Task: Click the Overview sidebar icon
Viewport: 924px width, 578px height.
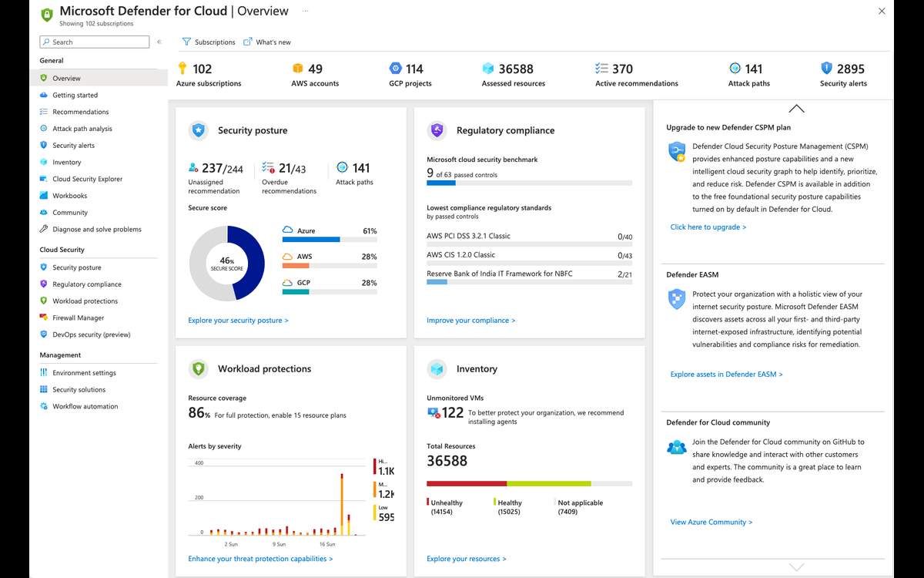Action: (x=44, y=78)
